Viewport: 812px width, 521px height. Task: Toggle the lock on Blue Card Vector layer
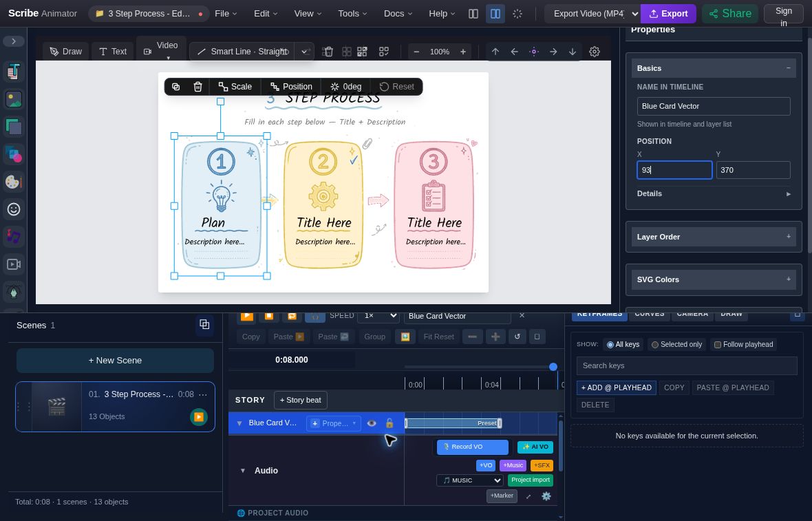[389, 423]
